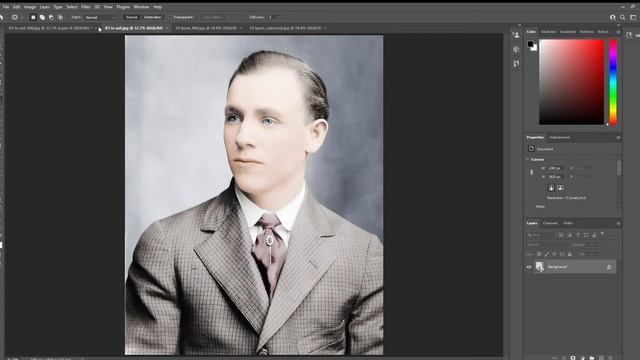Open the Window menu
This screenshot has height=360, width=640.
[141, 7]
